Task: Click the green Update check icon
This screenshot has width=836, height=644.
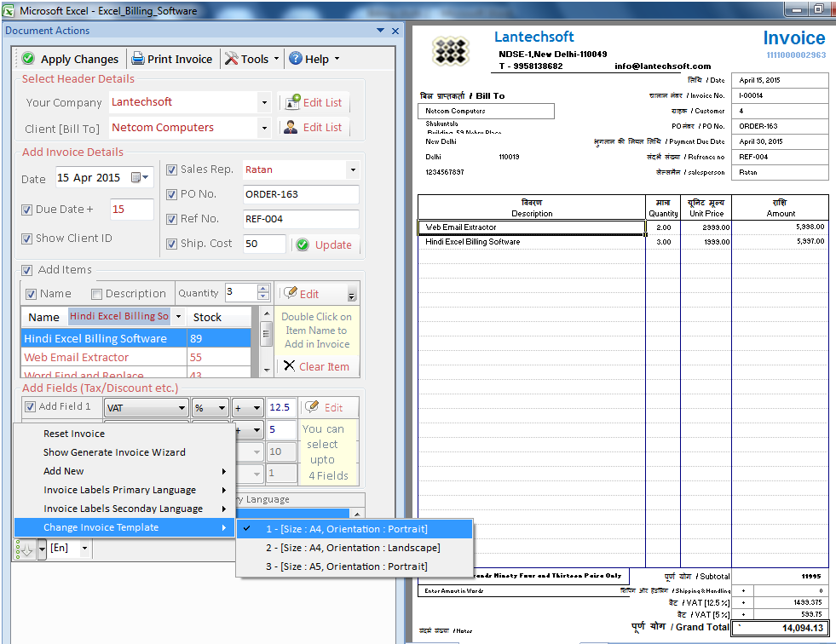Action: 303,244
